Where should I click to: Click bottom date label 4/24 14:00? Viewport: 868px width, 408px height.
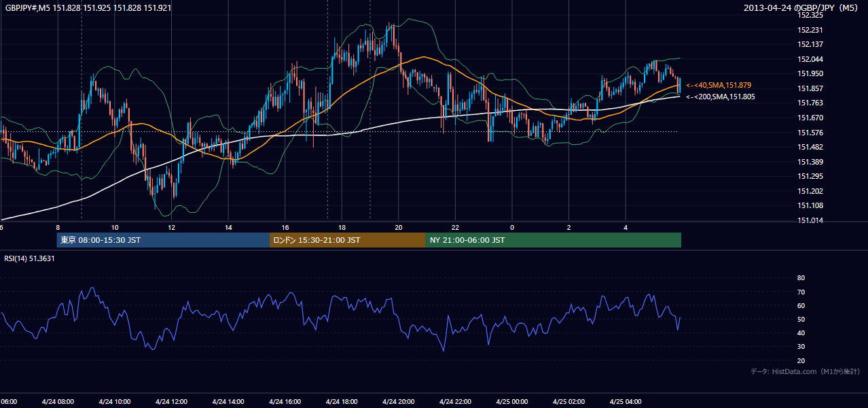tap(228, 401)
